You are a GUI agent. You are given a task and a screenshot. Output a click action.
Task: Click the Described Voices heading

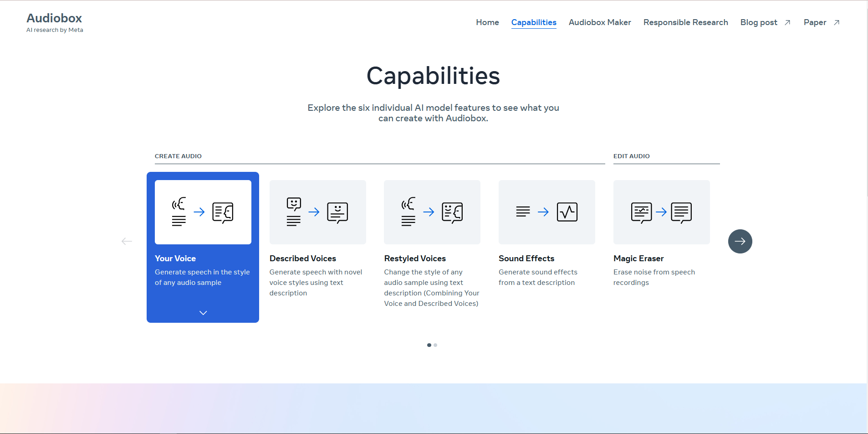coord(303,258)
